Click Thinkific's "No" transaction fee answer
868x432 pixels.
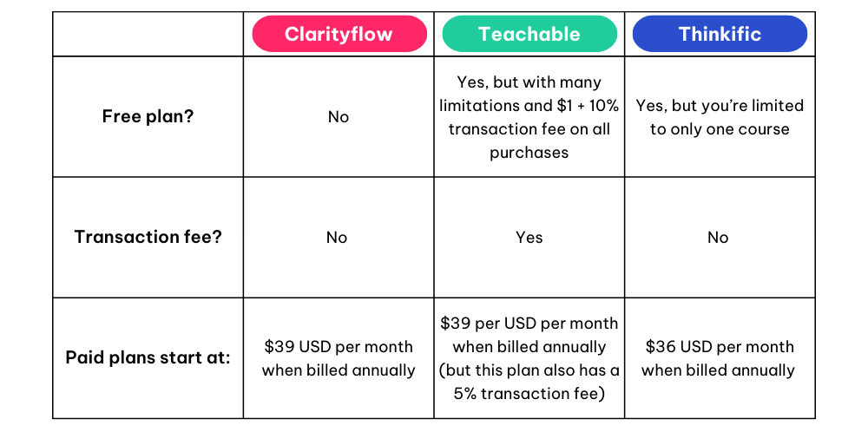pos(718,238)
